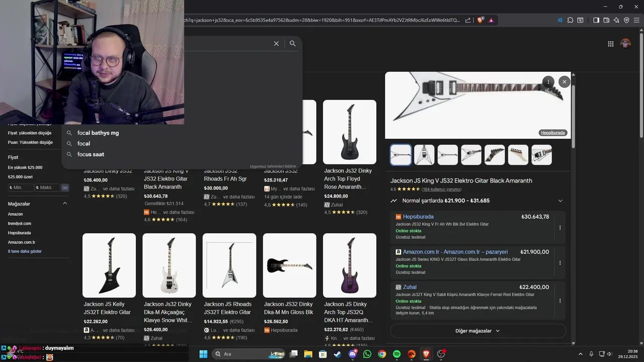Open the browser extensions puzzle icon

pyautogui.click(x=570, y=20)
